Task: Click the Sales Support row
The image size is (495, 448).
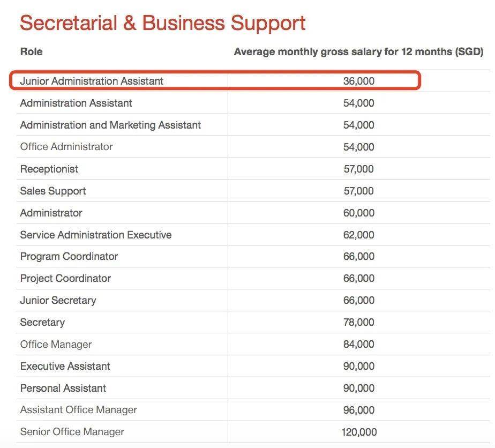Action: (253, 191)
